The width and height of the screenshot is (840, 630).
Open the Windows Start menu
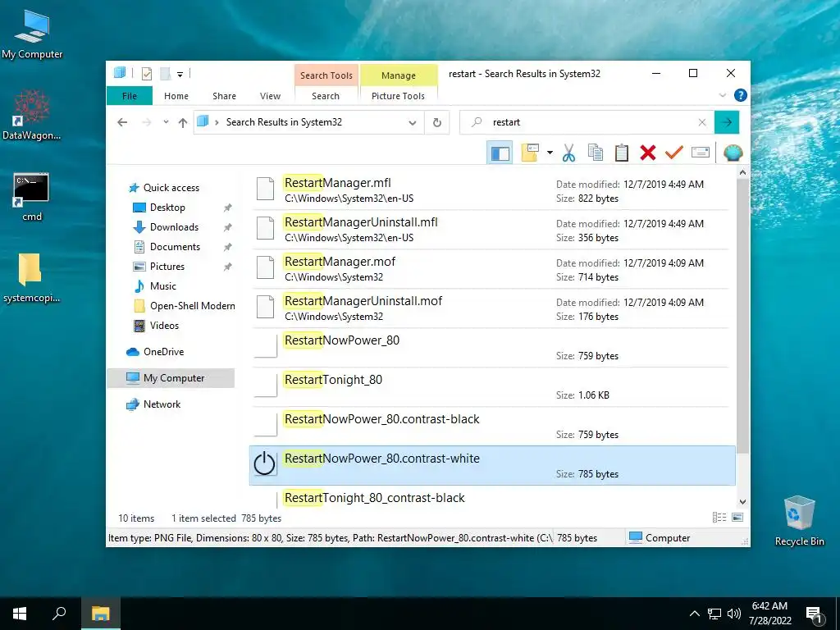point(20,614)
